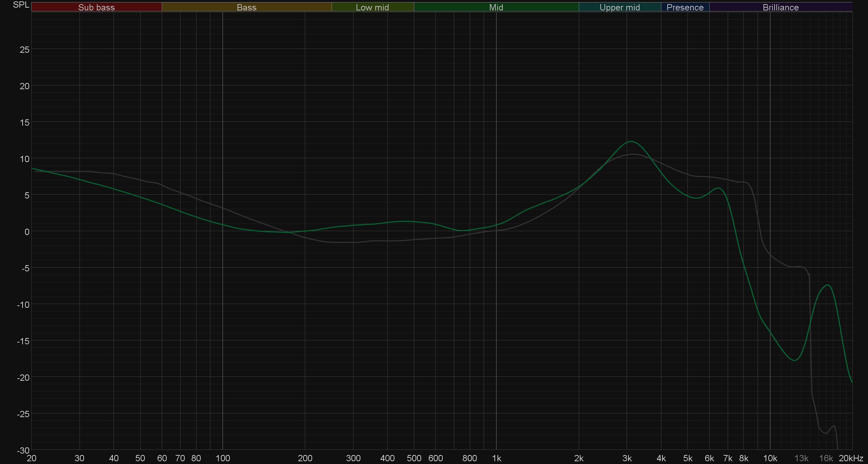The height and width of the screenshot is (464, 868).
Task: Click the green curve's 3k peak
Action: pos(631,141)
